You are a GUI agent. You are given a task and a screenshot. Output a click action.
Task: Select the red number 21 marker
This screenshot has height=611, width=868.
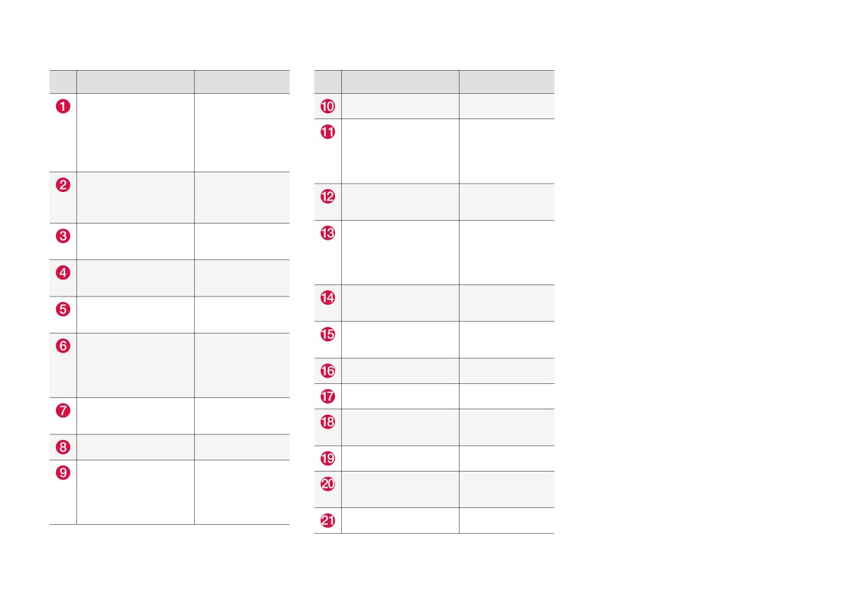pos(328,521)
